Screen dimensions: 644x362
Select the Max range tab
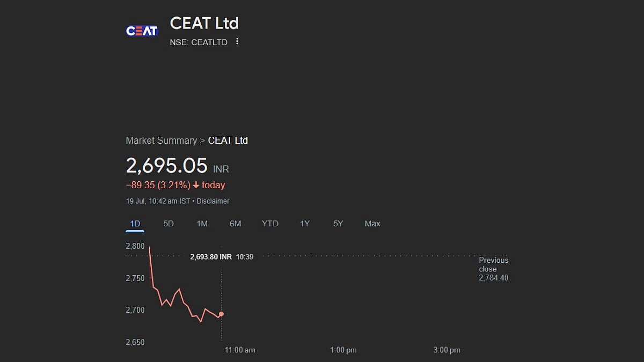pyautogui.click(x=372, y=224)
